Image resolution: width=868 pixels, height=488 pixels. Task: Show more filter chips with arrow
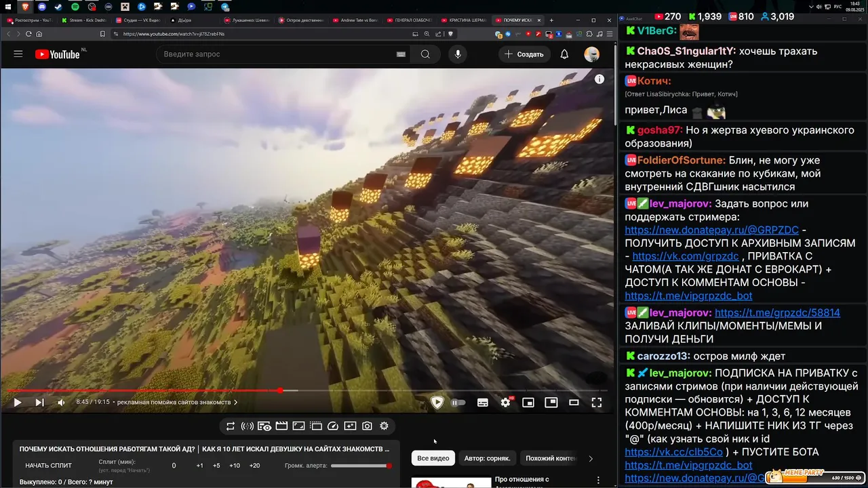point(591,458)
